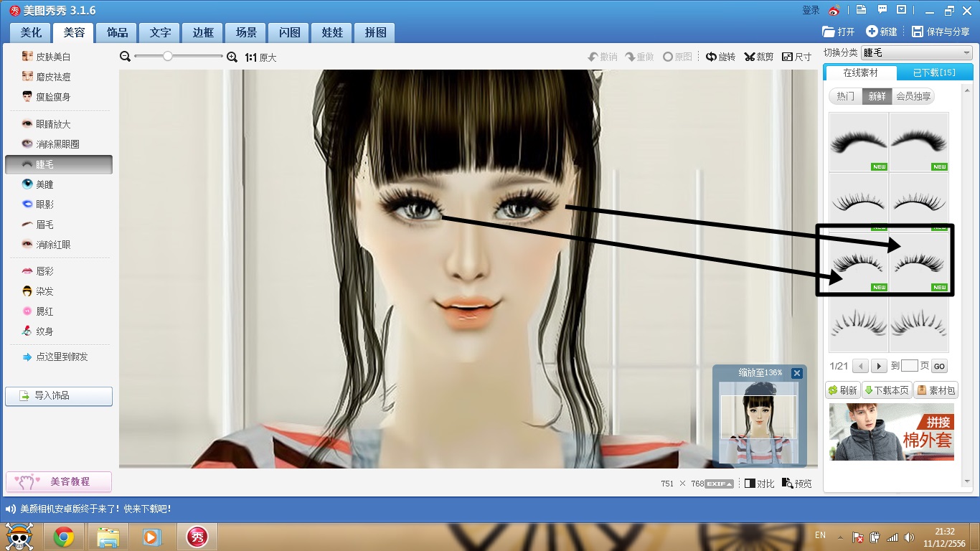This screenshot has width=980, height=551.
Task: Select the 腮红 blush tool
Action: click(37, 311)
